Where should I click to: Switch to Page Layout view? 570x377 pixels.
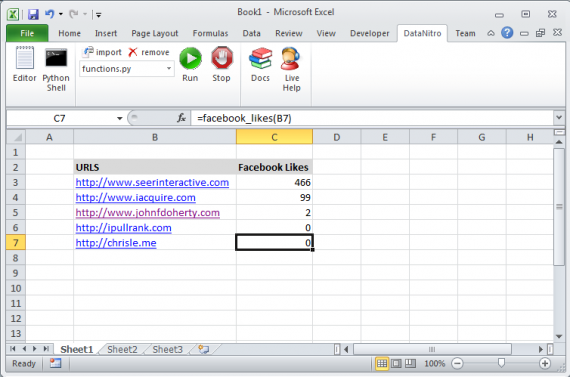pos(396,363)
